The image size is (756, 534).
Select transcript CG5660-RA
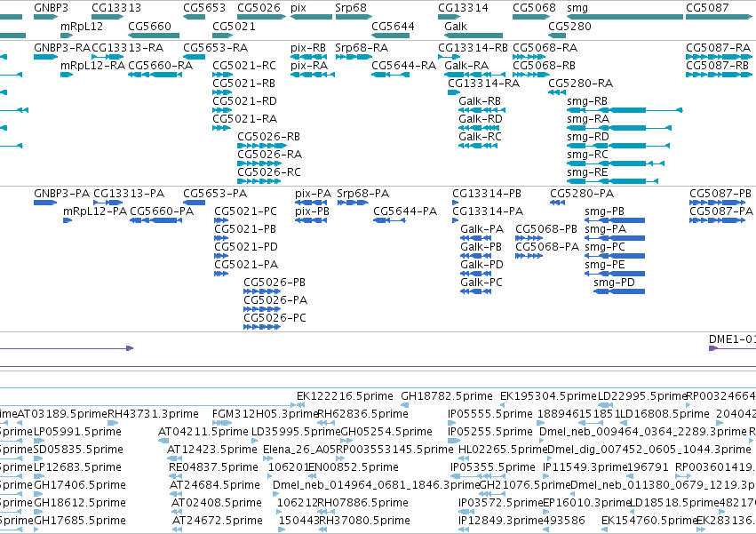coord(161,66)
